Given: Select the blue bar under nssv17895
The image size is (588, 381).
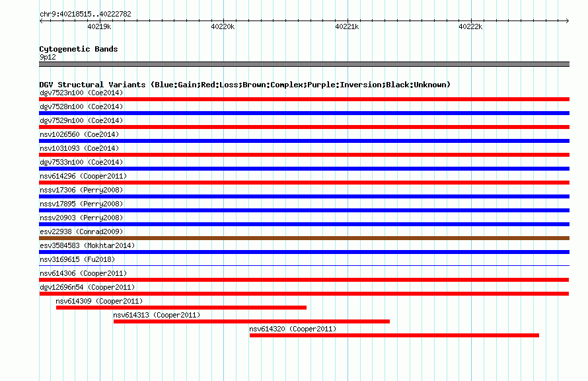Looking at the screenshot, I should [x=304, y=210].
